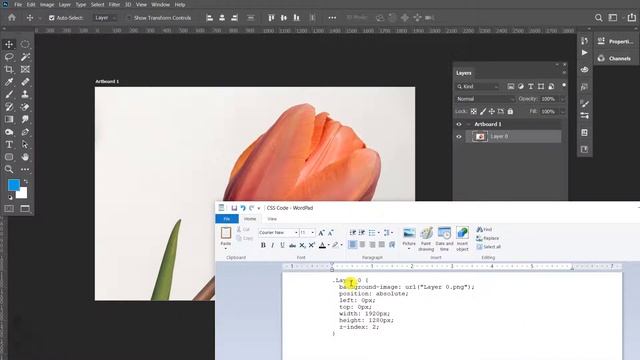Open the Opacity 100% dropdown arrow
This screenshot has height=360, width=640.
pyautogui.click(x=562, y=99)
